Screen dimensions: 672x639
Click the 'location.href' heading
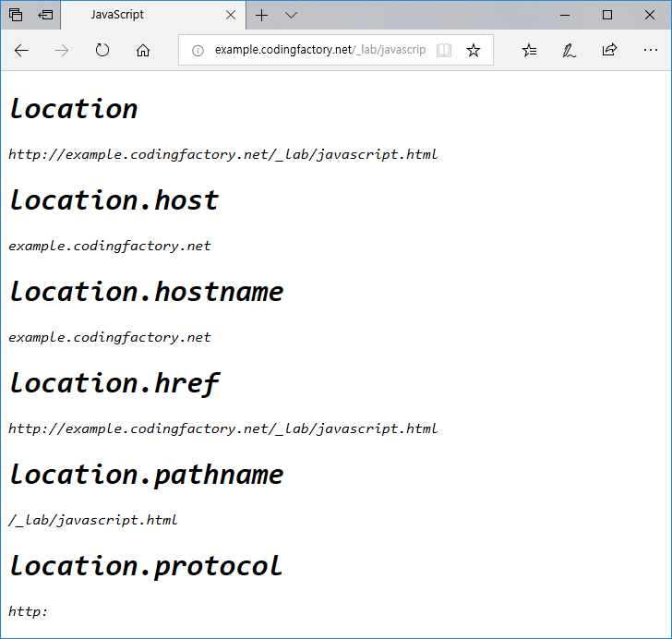click(114, 383)
